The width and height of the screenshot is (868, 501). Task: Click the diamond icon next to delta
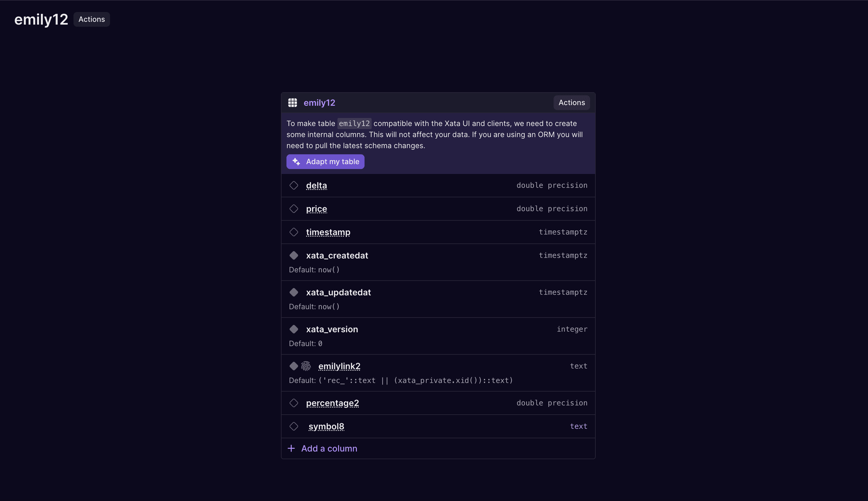click(294, 185)
